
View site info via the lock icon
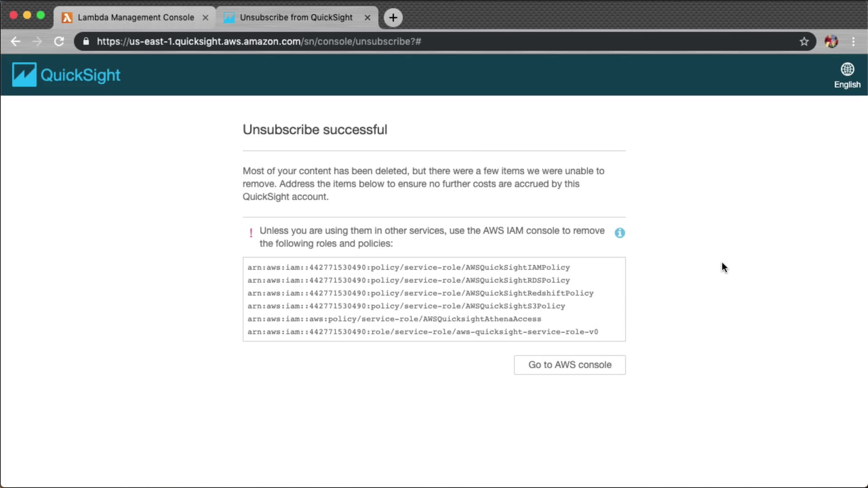pos(86,42)
